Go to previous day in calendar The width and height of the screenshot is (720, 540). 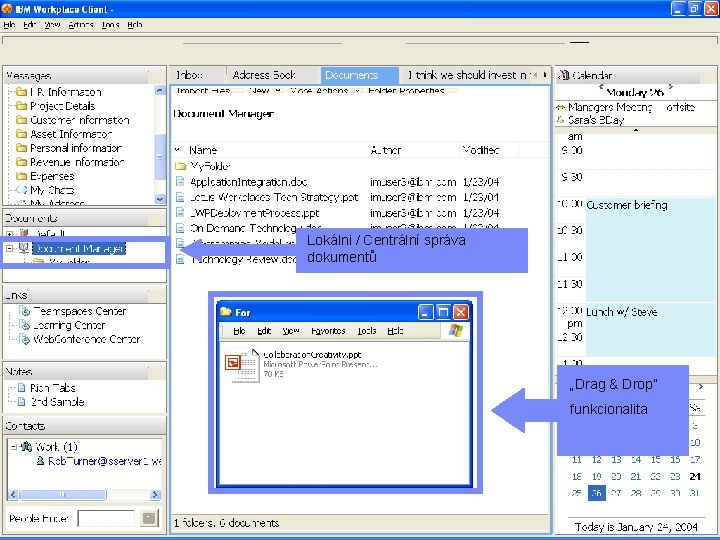[x=601, y=87]
